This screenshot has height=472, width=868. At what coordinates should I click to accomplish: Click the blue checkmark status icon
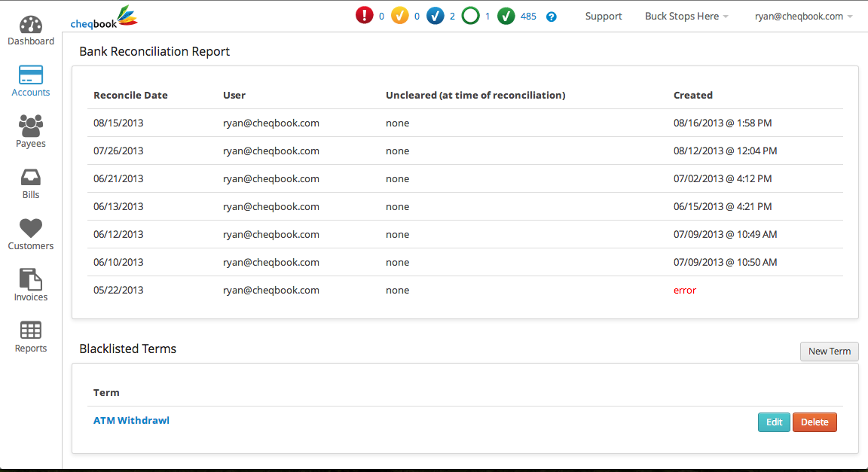coord(436,16)
